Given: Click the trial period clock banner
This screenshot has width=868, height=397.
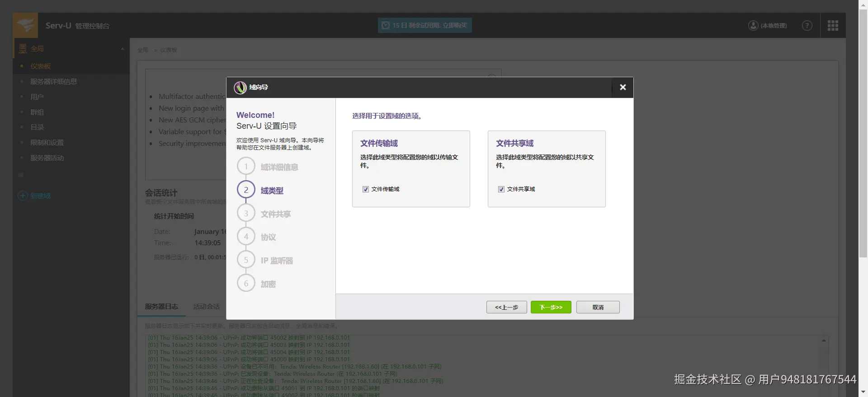Looking at the screenshot, I should [x=425, y=25].
